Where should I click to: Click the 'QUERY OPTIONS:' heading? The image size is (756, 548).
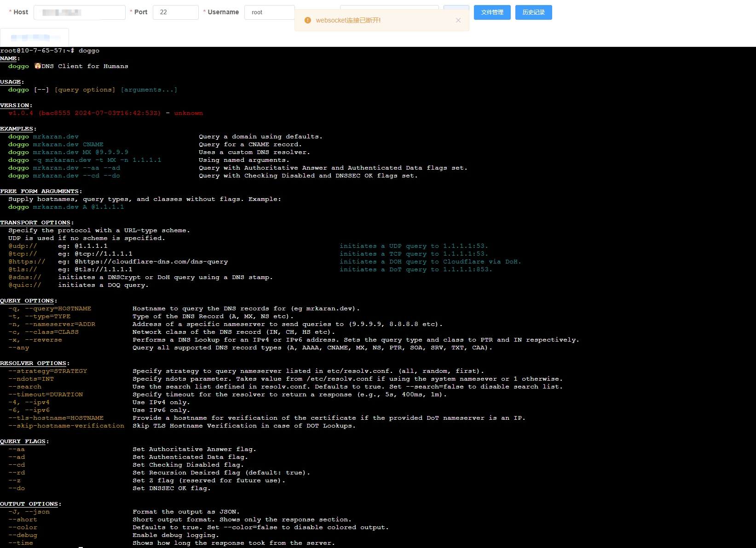[x=29, y=301]
